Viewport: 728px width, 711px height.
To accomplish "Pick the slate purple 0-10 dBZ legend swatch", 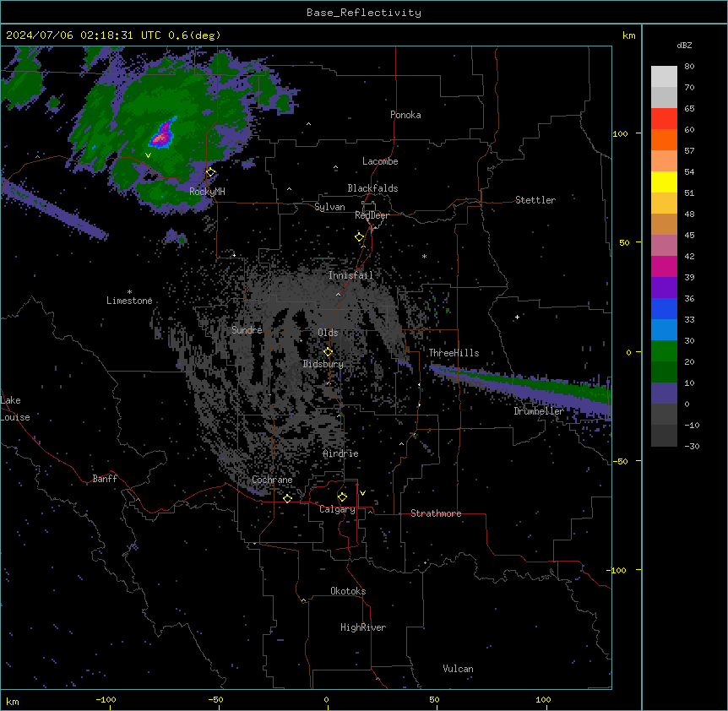I will tap(664, 393).
